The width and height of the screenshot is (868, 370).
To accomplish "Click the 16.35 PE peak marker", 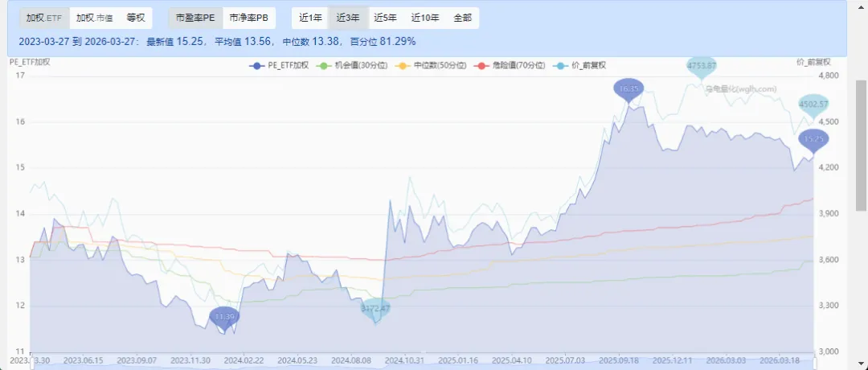I will point(628,90).
